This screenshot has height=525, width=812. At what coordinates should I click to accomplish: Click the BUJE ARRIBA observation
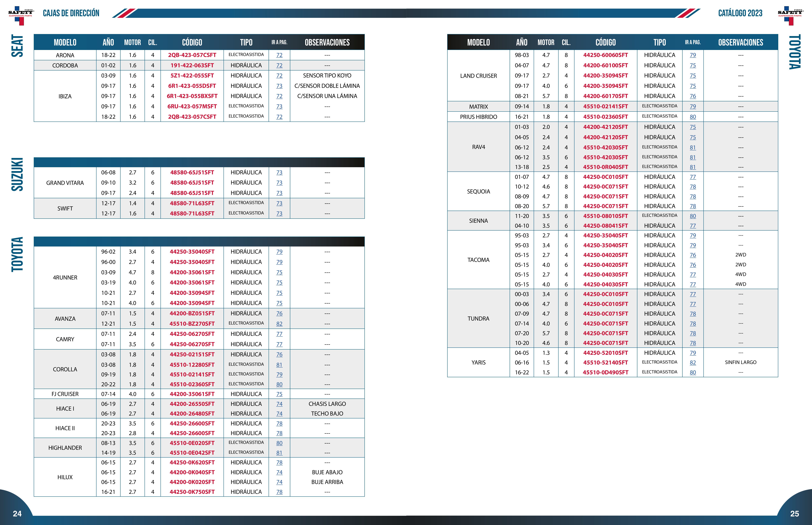click(x=327, y=482)
